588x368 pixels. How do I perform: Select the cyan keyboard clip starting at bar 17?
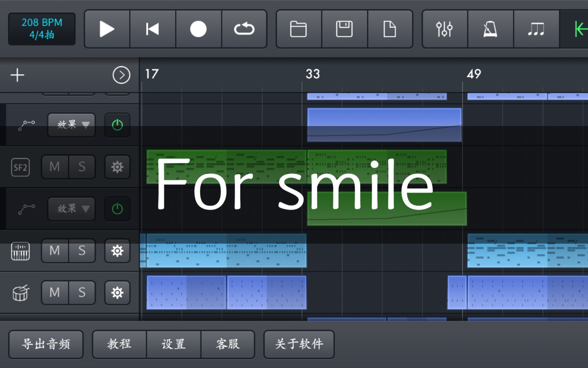point(227,250)
